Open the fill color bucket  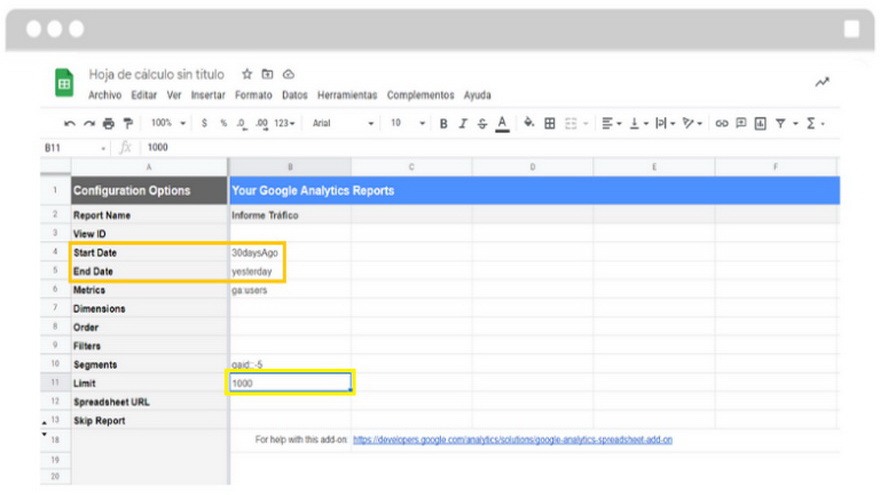pos(529,123)
